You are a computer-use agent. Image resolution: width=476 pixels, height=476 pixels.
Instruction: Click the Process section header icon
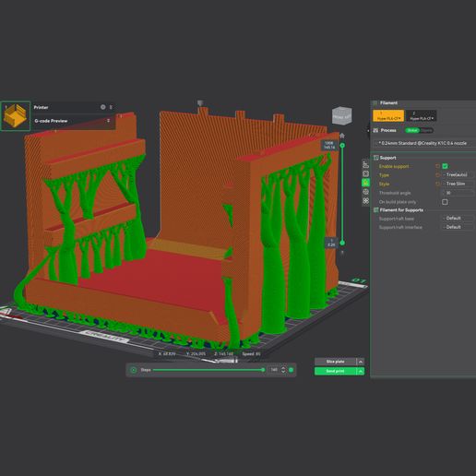click(375, 130)
